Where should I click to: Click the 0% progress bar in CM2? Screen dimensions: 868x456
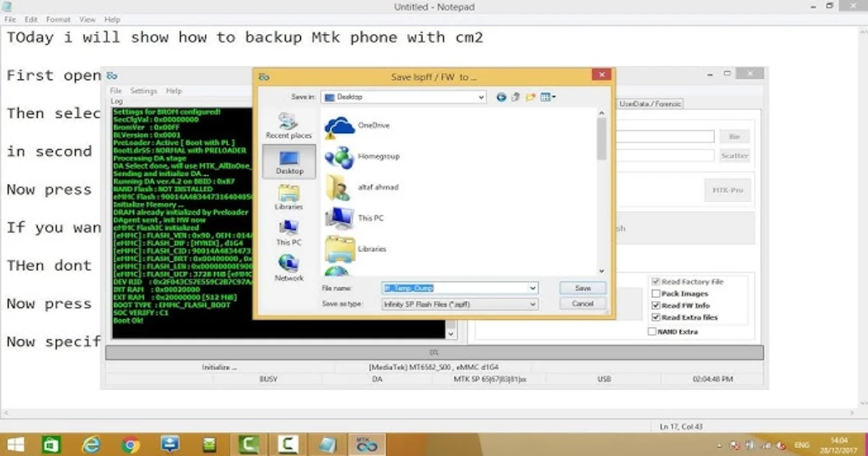tap(435, 352)
